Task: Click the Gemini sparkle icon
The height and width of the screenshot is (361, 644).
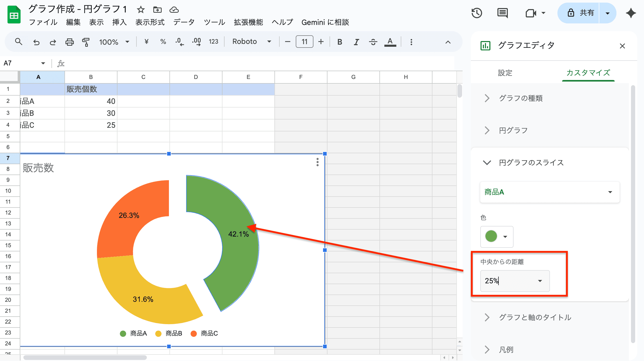Action: tap(631, 13)
